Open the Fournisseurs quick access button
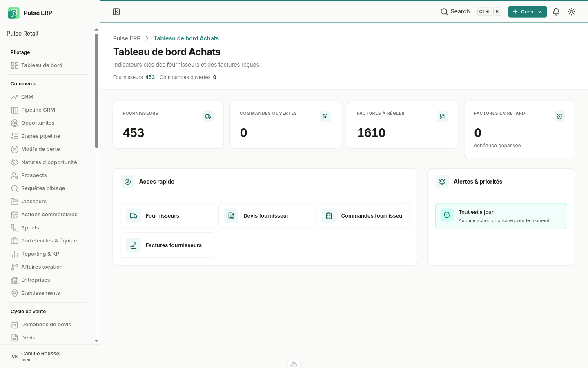The image size is (588, 368). pos(167,215)
